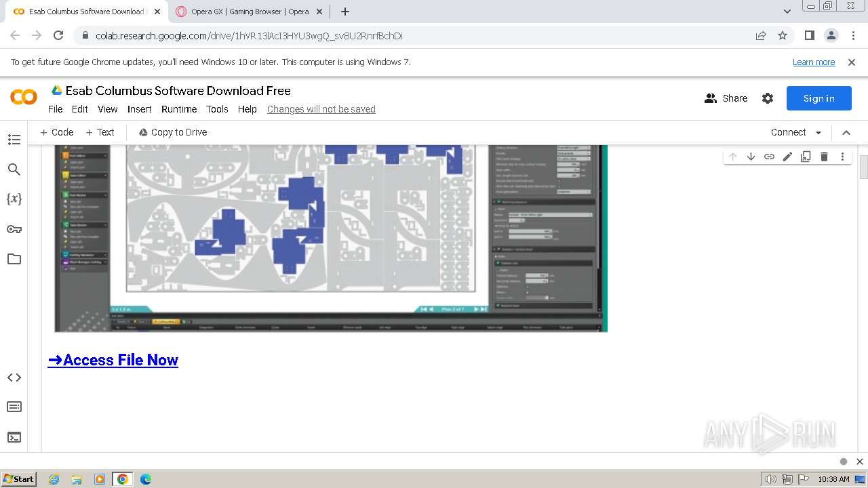Open Chrome three-dot menu
The height and width of the screenshot is (488, 868).
[852, 35]
